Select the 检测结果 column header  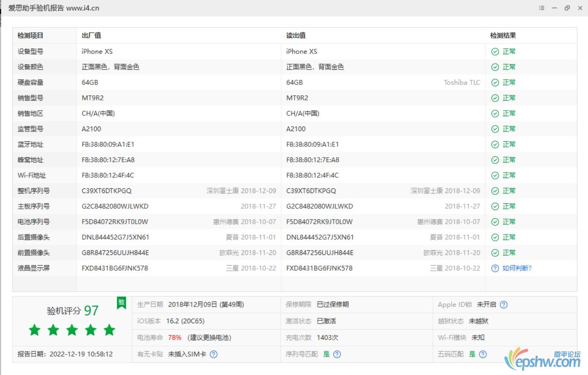coord(503,35)
